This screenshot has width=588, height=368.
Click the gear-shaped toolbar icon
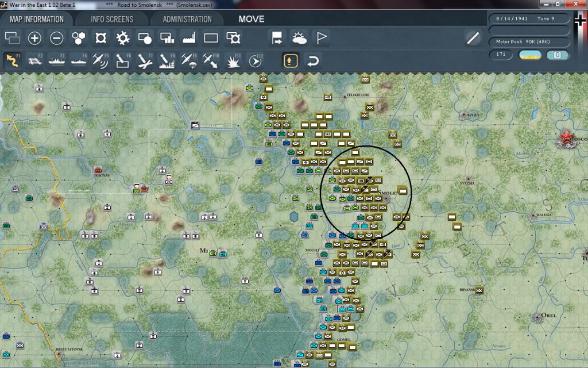122,39
